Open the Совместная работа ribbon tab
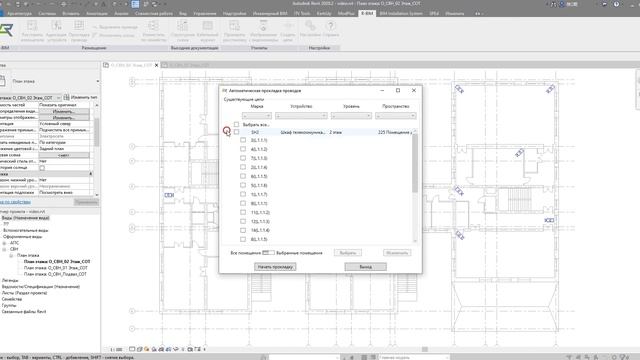This screenshot has width=640, height=360. pos(153,13)
